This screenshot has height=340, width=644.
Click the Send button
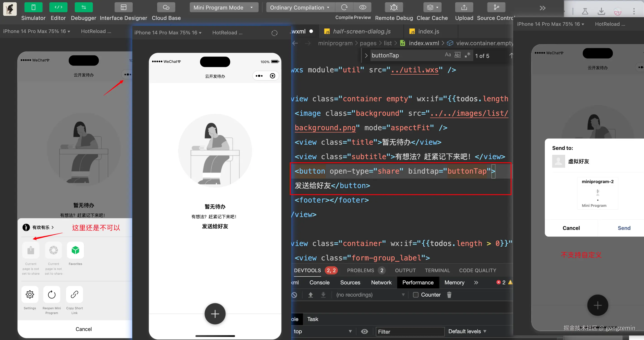pyautogui.click(x=624, y=228)
